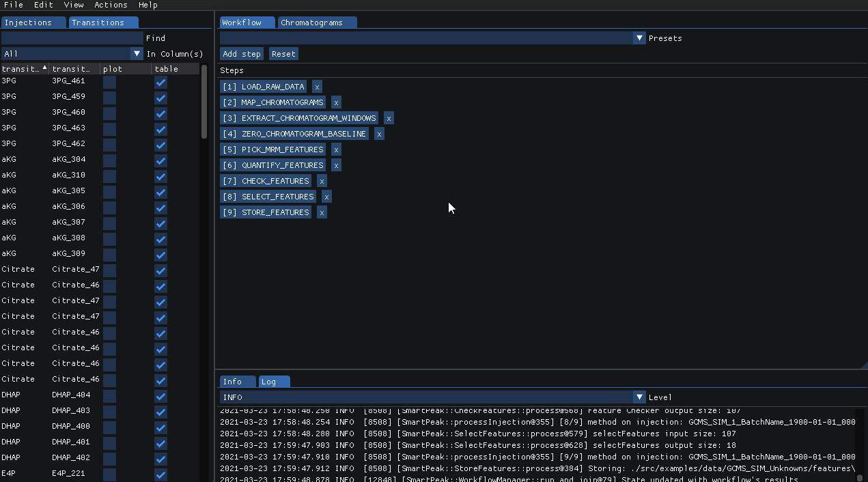Viewport: 868px width, 482px height.
Task: Click the transitions table vertical scrollbar thumb
Action: [x=204, y=102]
